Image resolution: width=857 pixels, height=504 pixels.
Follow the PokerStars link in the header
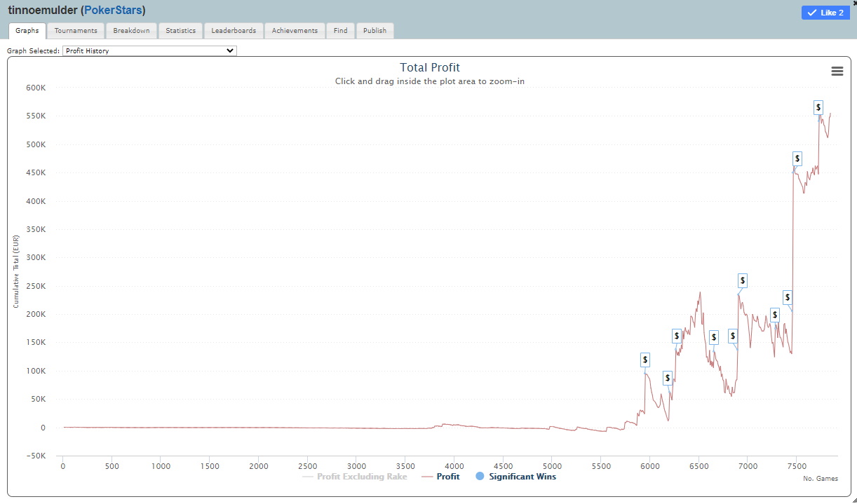[x=113, y=11]
